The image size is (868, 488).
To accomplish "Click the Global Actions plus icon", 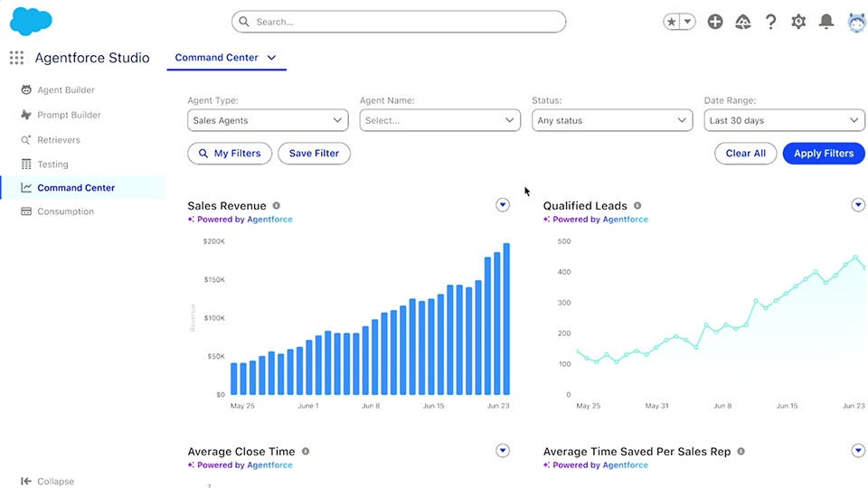I will click(715, 22).
